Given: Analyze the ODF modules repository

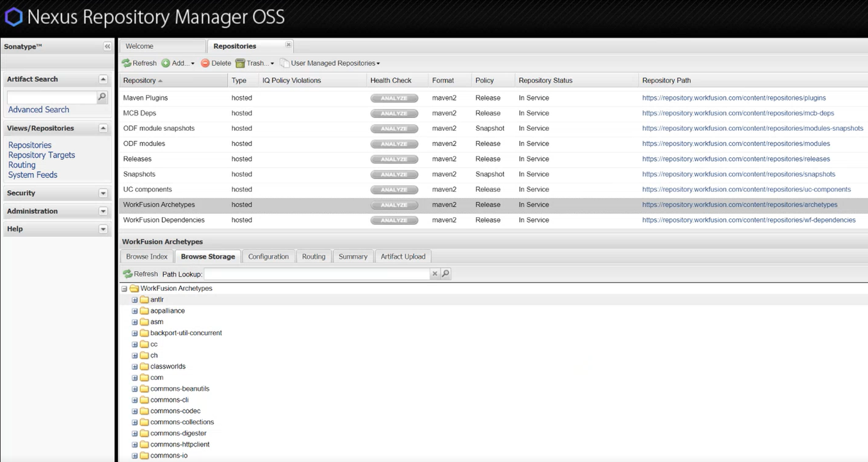Looking at the screenshot, I should point(394,144).
